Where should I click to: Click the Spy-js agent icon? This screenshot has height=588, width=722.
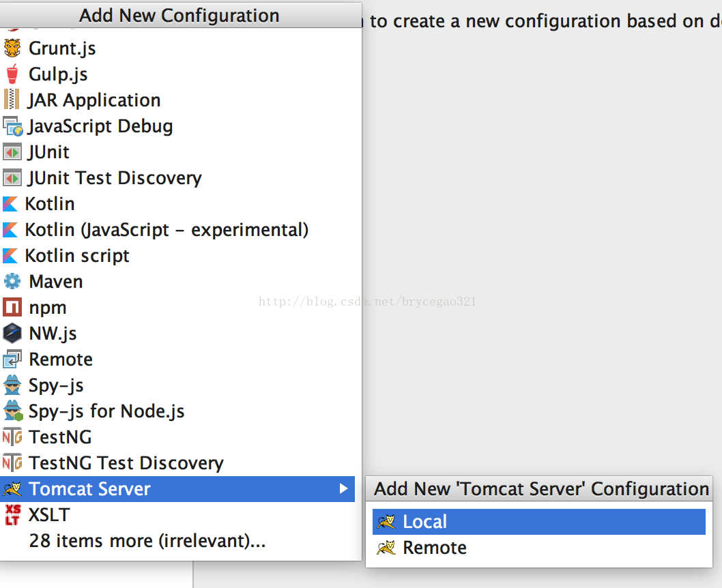(12, 385)
